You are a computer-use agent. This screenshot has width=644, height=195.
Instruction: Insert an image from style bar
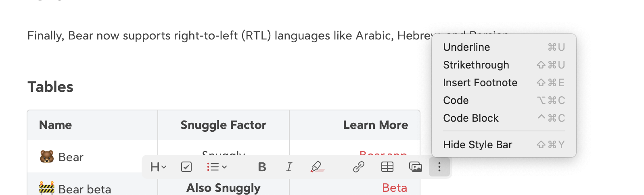tap(415, 167)
